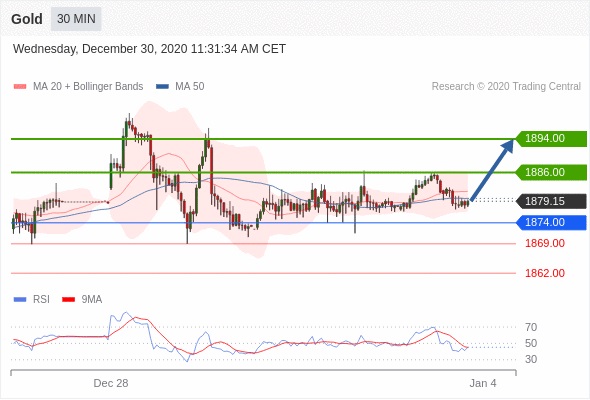
Task: Select the MA 50 legend label
Action: [190, 87]
